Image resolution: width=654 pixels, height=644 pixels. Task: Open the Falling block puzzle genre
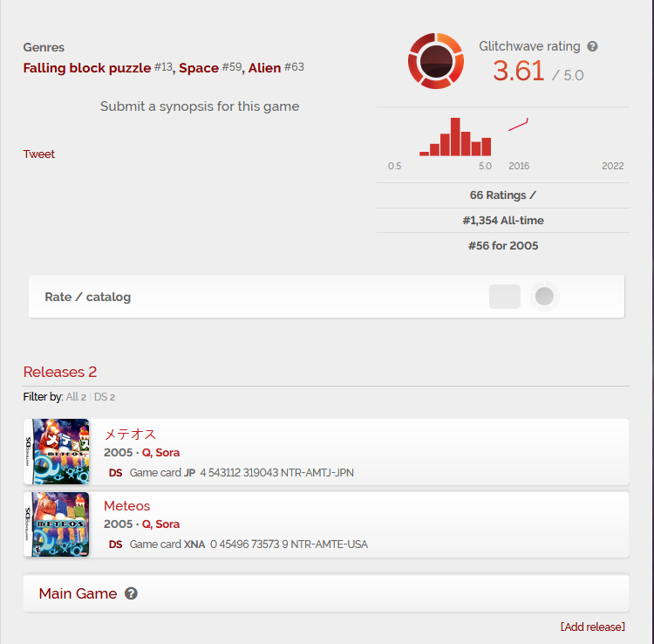click(86, 67)
